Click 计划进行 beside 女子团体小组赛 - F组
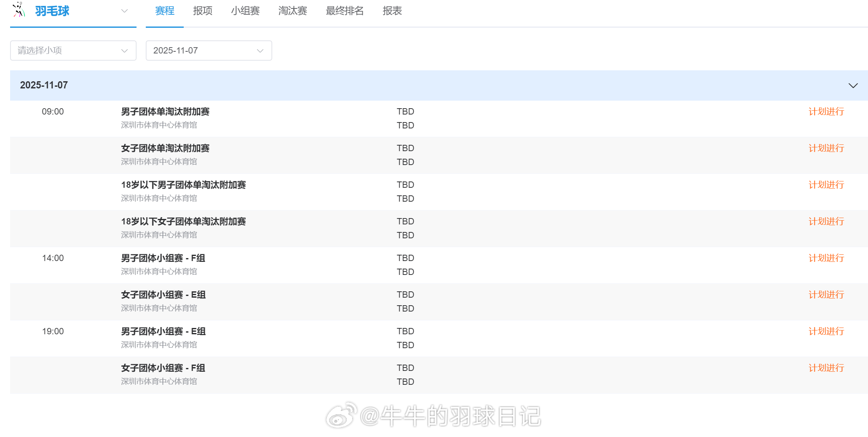This screenshot has height=437, width=868. (826, 368)
